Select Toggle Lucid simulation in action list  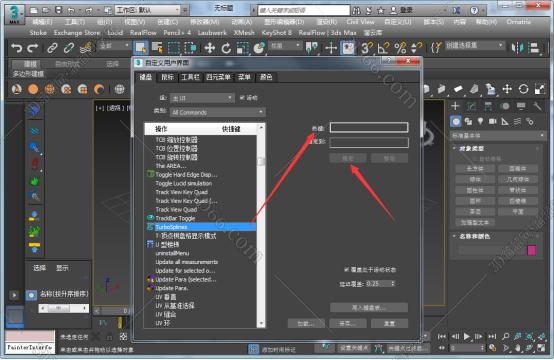(201, 183)
